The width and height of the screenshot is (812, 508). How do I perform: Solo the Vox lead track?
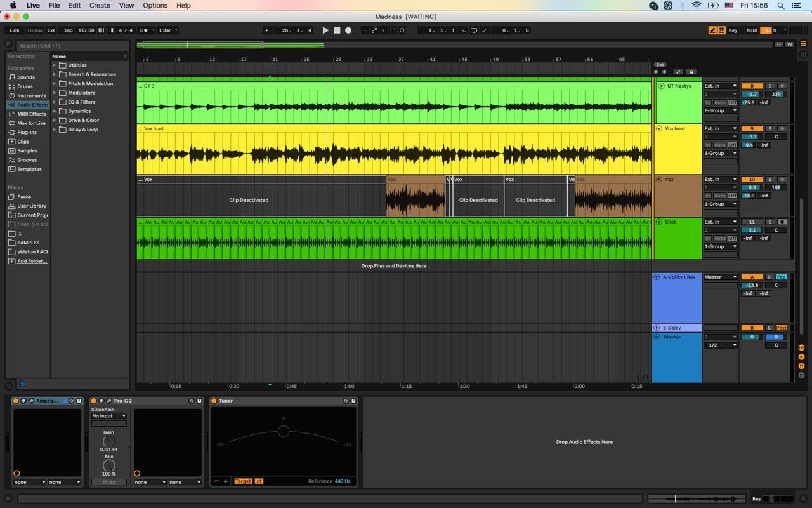[x=769, y=128]
